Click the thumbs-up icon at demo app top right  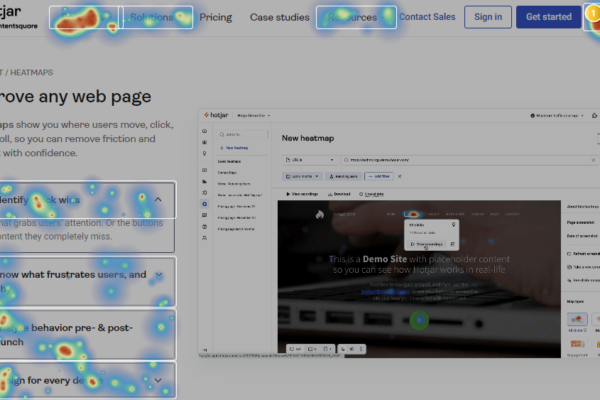(x=594, y=115)
